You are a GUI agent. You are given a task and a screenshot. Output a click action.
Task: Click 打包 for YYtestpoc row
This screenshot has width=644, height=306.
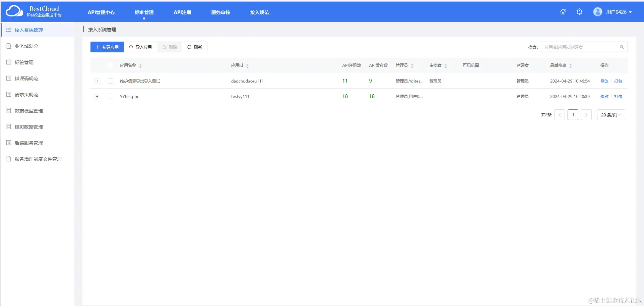coord(618,96)
